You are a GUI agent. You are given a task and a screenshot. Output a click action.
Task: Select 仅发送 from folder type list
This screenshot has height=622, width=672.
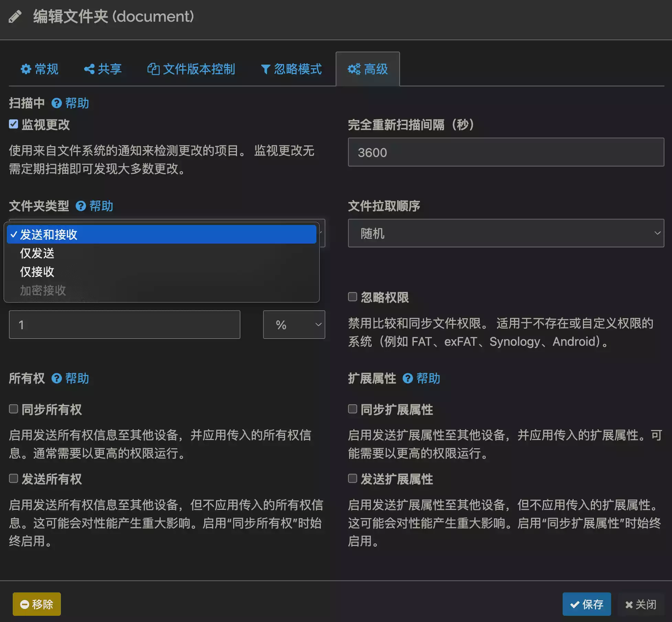(37, 254)
